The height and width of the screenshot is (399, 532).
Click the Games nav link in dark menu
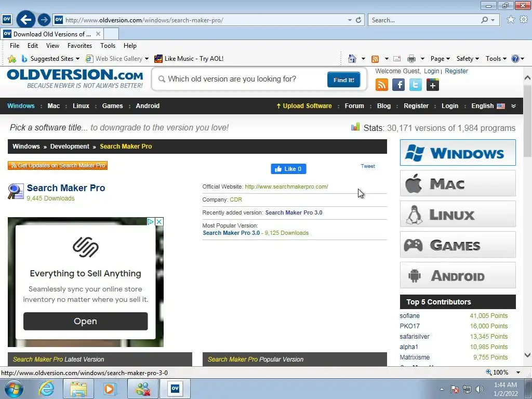(112, 106)
